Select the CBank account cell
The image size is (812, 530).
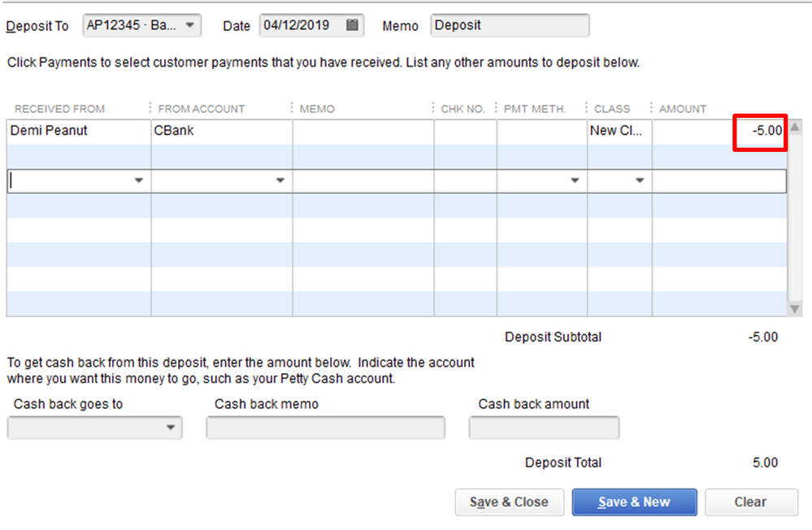[x=222, y=131]
